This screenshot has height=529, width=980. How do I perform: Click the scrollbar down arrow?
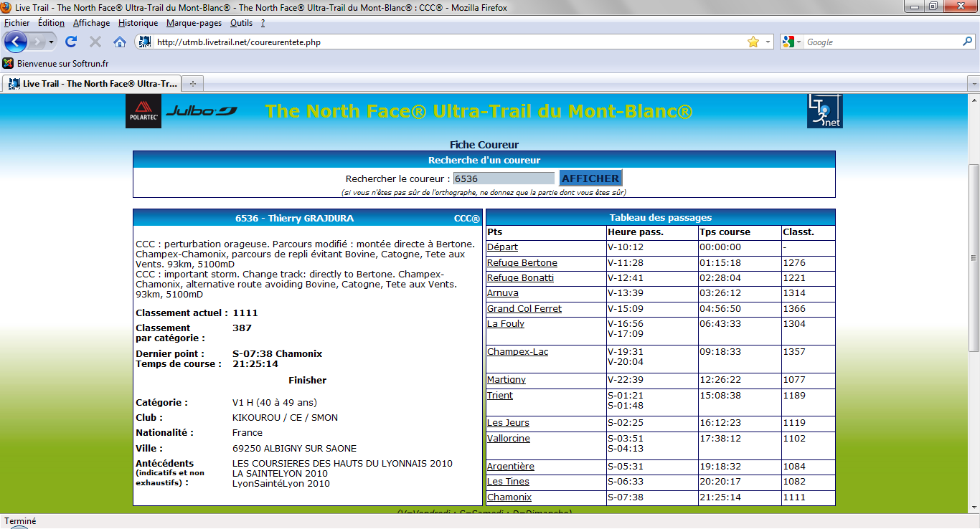point(974,507)
